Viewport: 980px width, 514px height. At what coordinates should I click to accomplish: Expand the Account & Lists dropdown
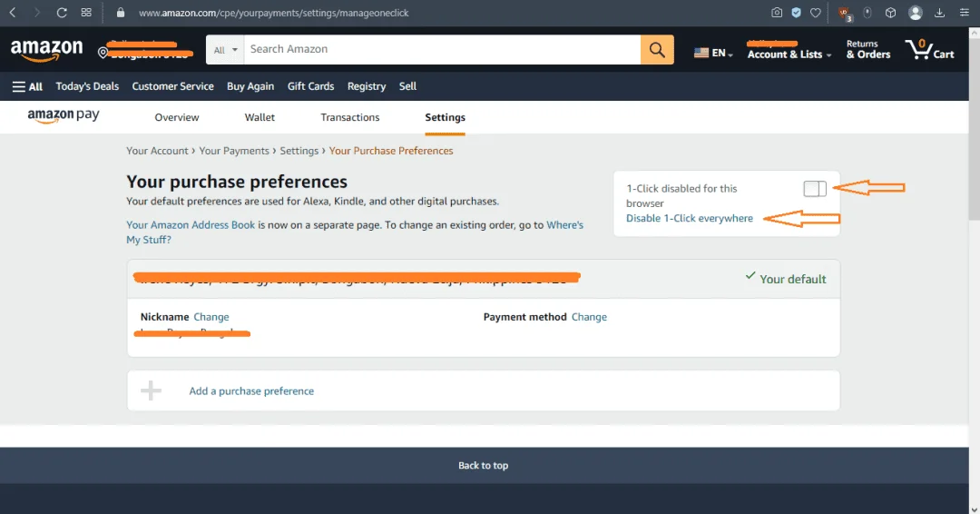pyautogui.click(x=789, y=54)
